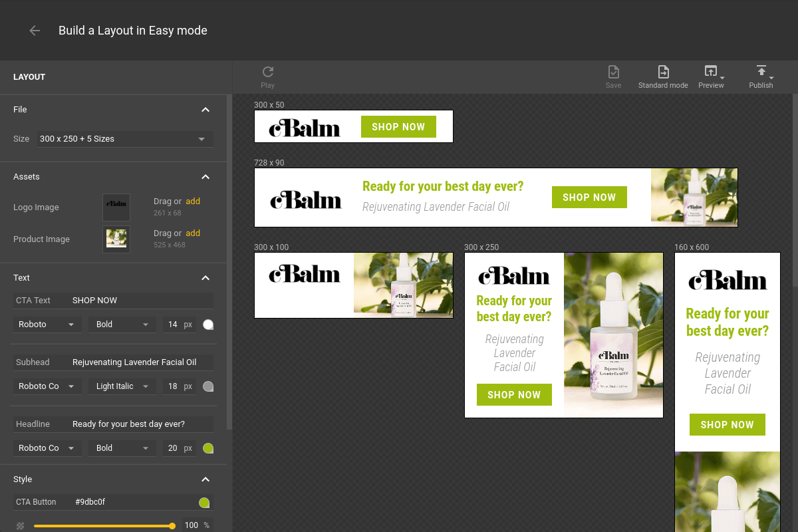Image resolution: width=798 pixels, height=532 pixels.
Task: Open Subhead Light Italic style dropdown
Action: tap(122, 386)
